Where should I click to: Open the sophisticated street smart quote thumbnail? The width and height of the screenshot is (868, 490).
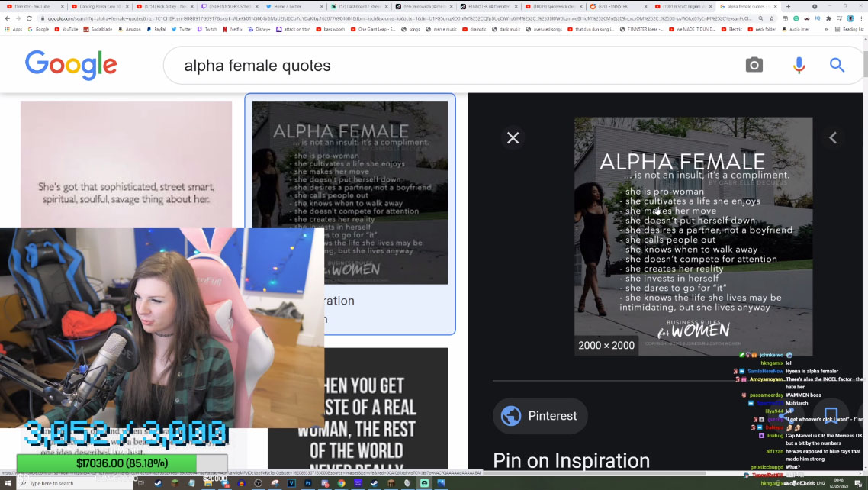(126, 164)
